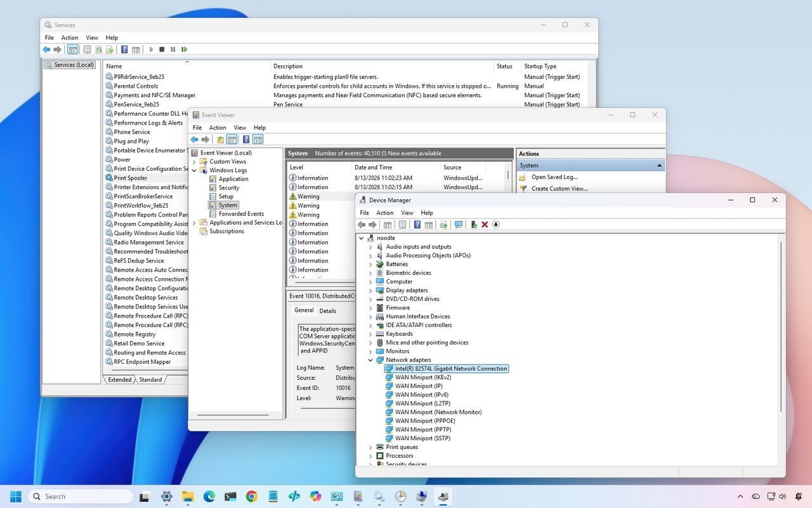812x508 pixels.
Task: Select Plug and Play service
Action: pos(131,142)
